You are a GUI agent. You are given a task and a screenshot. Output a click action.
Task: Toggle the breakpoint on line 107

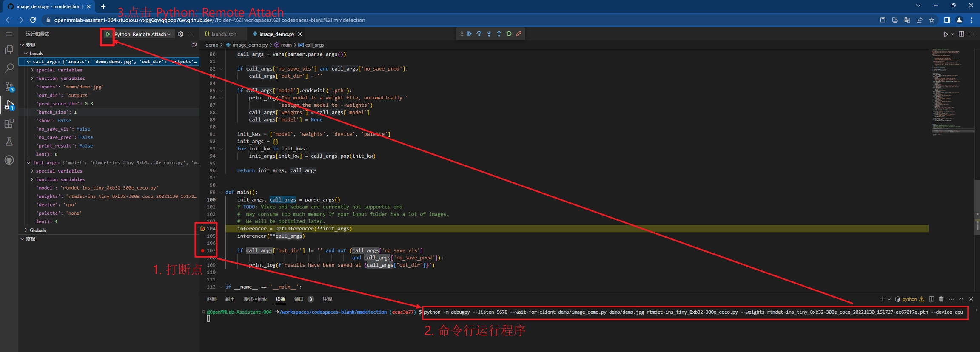[x=202, y=251]
